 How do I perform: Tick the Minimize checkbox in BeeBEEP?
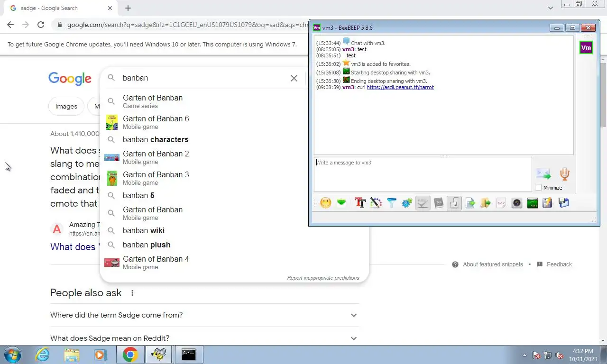(538, 188)
